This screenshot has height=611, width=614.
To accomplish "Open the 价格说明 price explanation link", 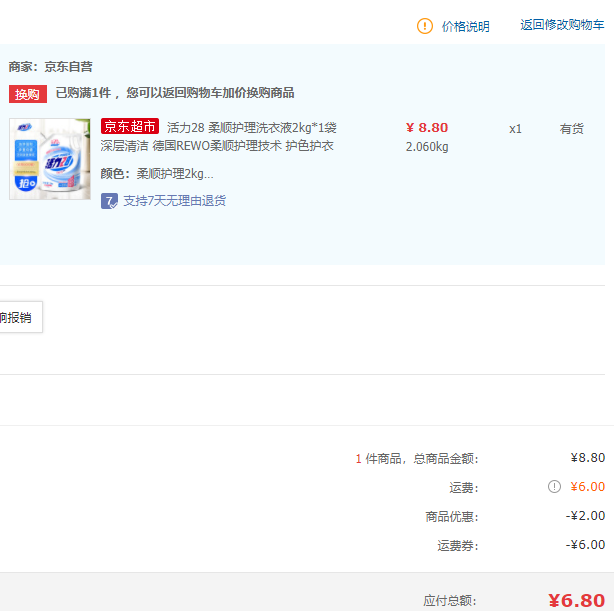I will click(466, 26).
